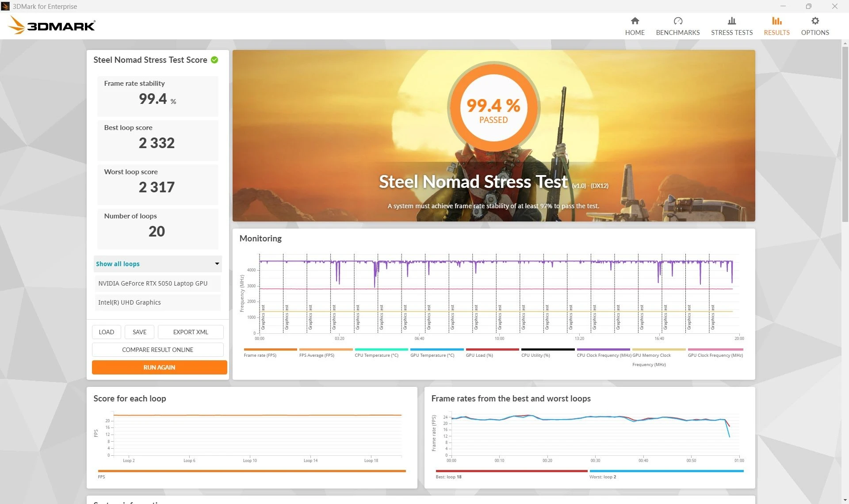Click the vertical scrollbar thumb
849x504 pixels.
[845, 134]
